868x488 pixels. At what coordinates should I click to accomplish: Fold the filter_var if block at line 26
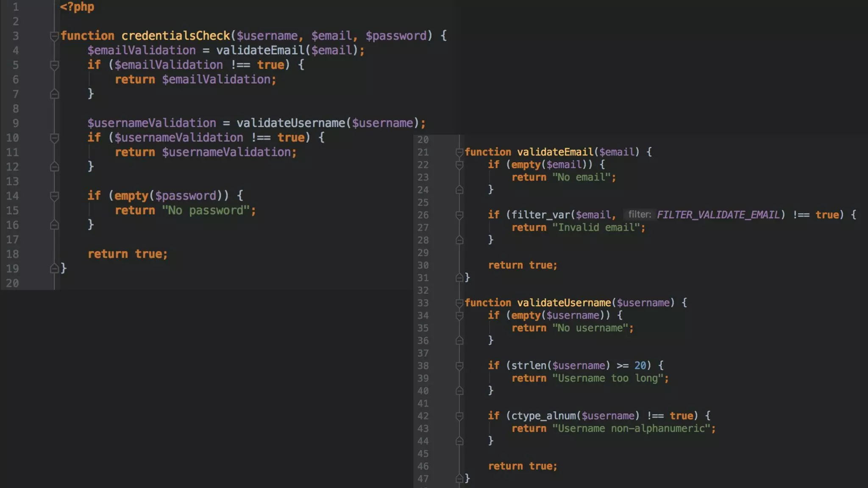click(x=459, y=215)
